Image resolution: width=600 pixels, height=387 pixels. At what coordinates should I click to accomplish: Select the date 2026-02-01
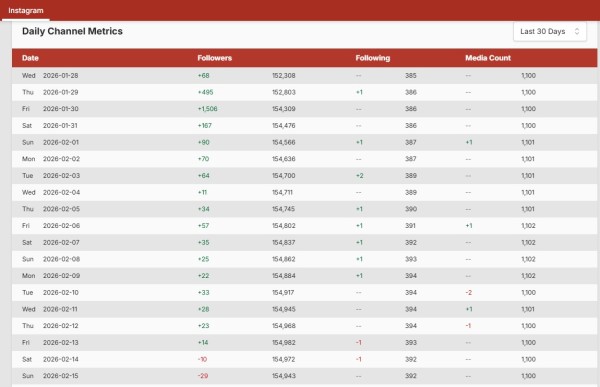click(60, 142)
